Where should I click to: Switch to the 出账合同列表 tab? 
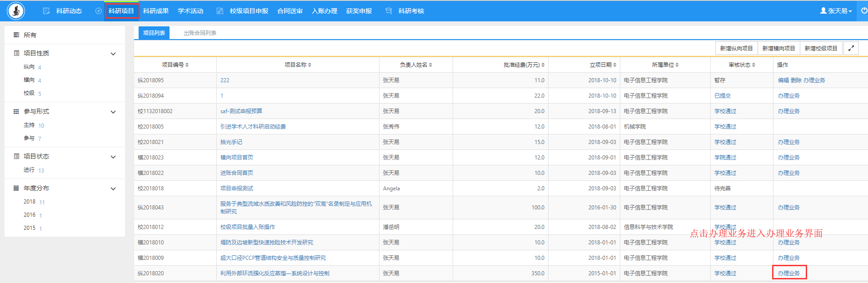click(x=200, y=33)
